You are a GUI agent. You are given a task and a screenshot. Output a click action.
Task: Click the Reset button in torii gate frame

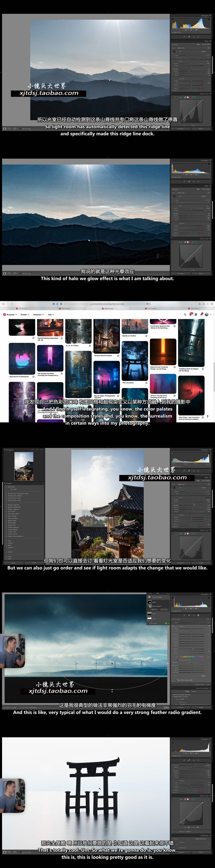coord(201,852)
